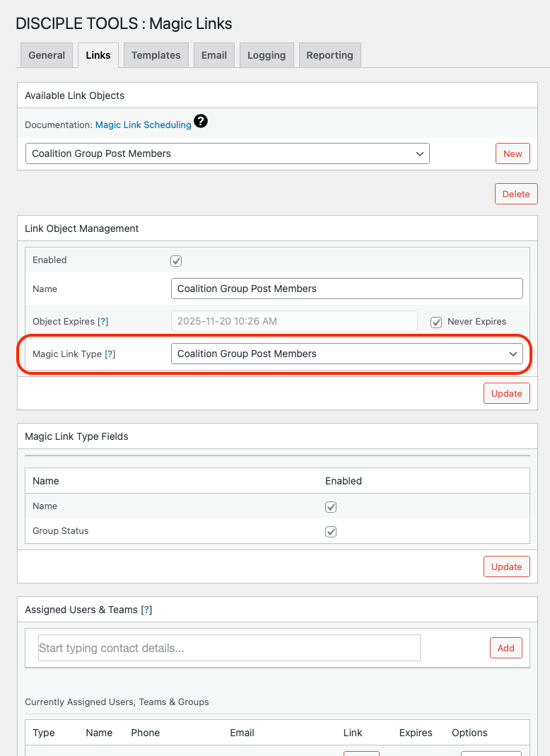Disable the Name field checkbox
The height and width of the screenshot is (756, 550).
pos(331,507)
